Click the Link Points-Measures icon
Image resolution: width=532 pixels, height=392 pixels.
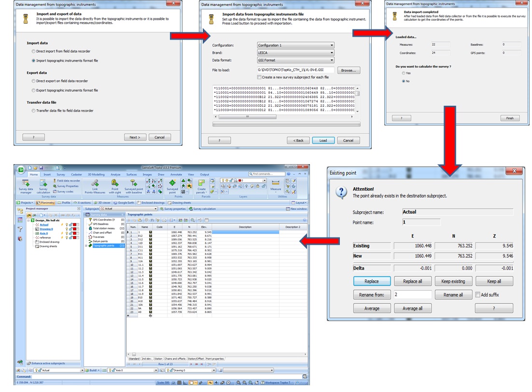point(95,186)
